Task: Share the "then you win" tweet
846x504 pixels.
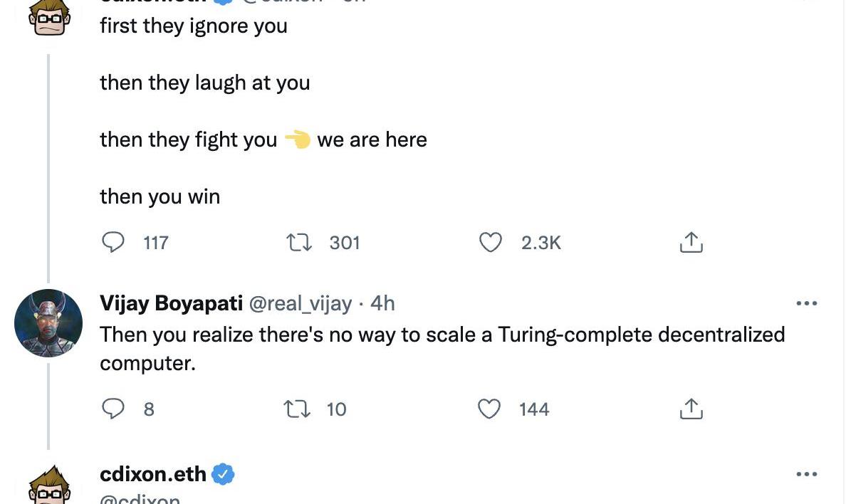Action: (x=691, y=243)
